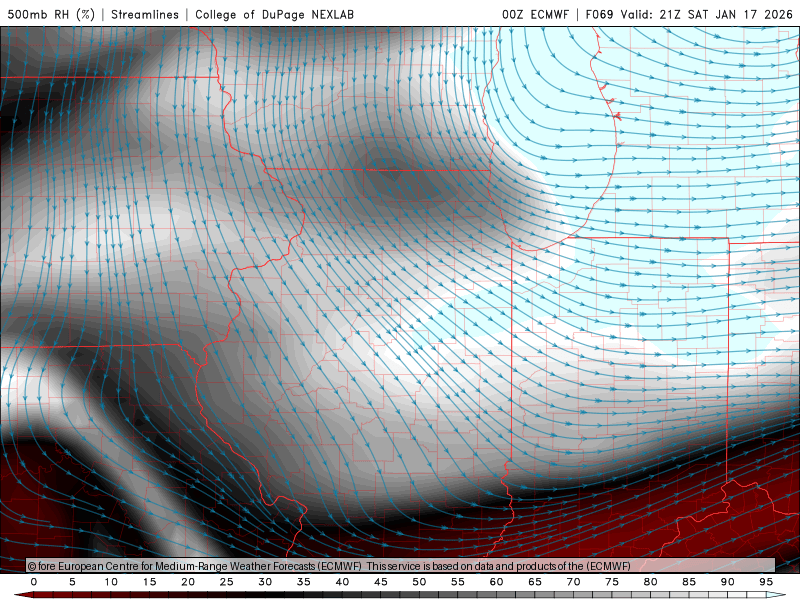Select the '55' legend value
800x600 pixels.
(458, 582)
